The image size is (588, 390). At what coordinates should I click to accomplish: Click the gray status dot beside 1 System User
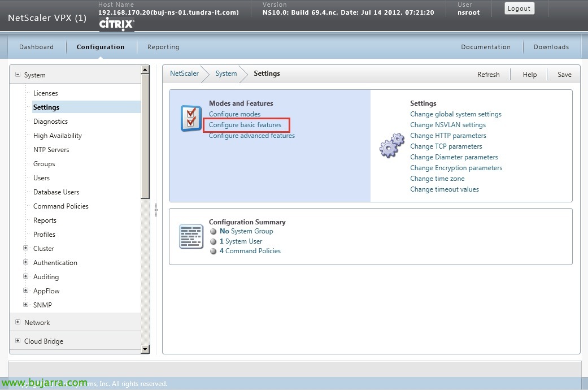(214, 241)
